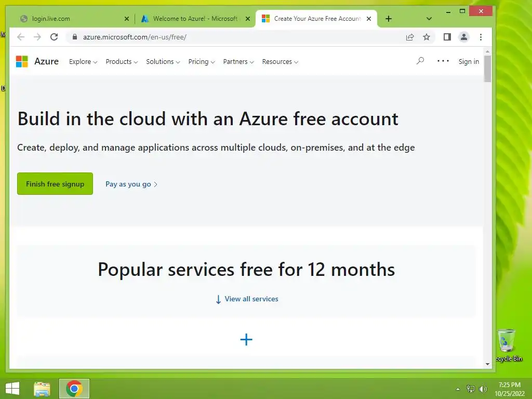
Task: Click the Azure Microsoft logo
Action: coord(22,61)
